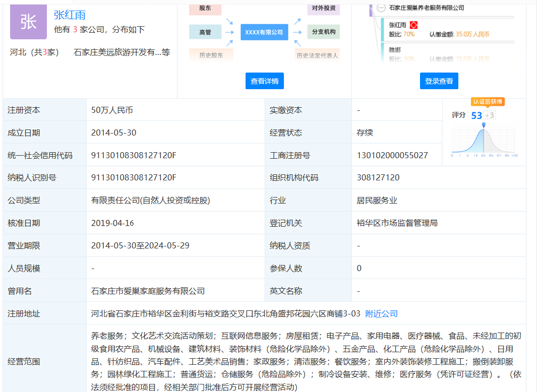The image size is (537, 392).
Task: Click the 查看详情 button
Action: click(264, 81)
